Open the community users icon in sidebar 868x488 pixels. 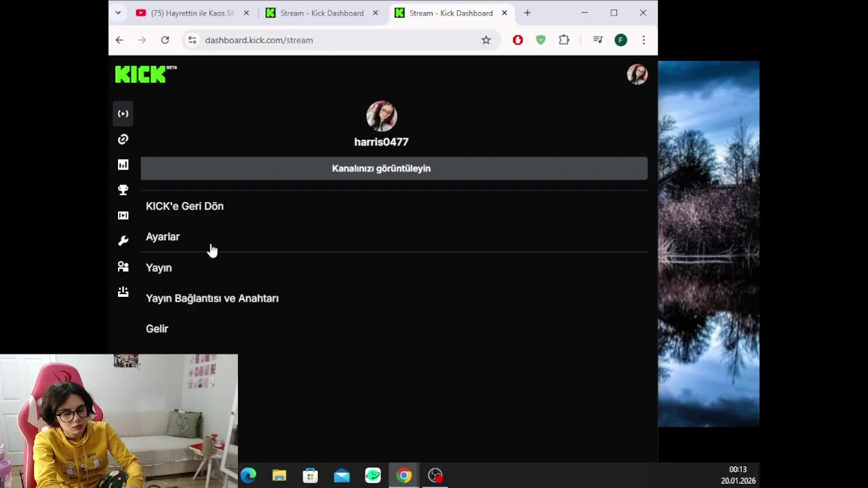tap(123, 266)
